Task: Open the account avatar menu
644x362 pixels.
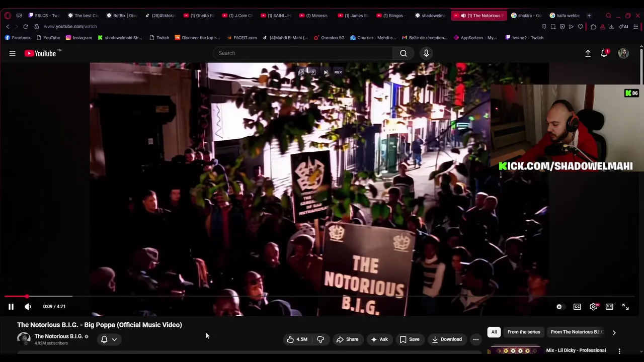Action: pos(623,53)
